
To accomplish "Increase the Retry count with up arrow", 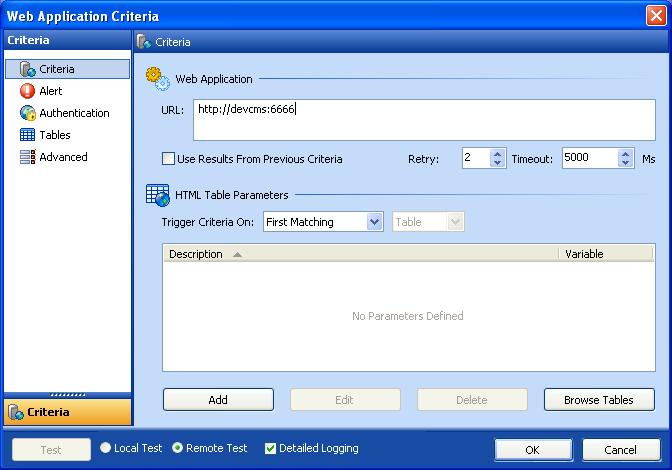I will pos(498,154).
